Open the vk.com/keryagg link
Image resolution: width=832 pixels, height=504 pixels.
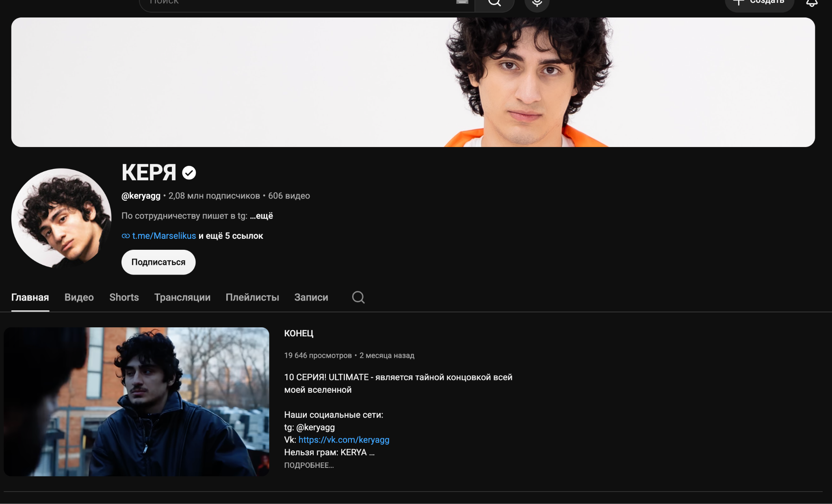[x=344, y=440]
